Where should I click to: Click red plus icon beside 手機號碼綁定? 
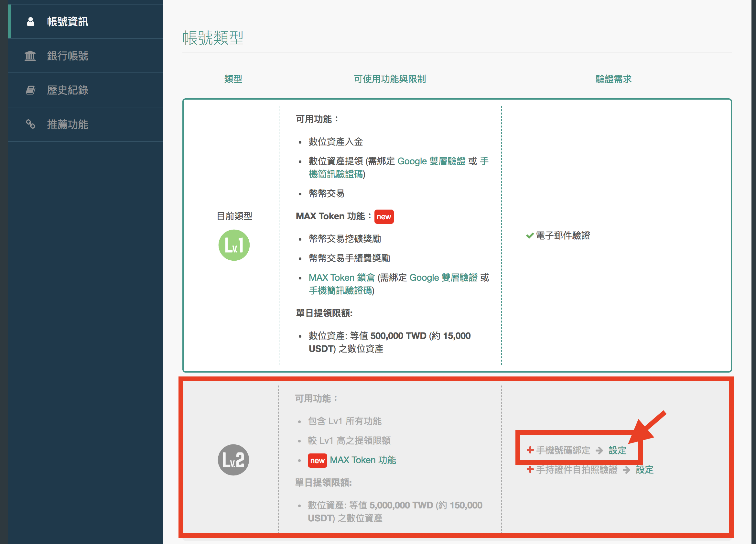530,450
